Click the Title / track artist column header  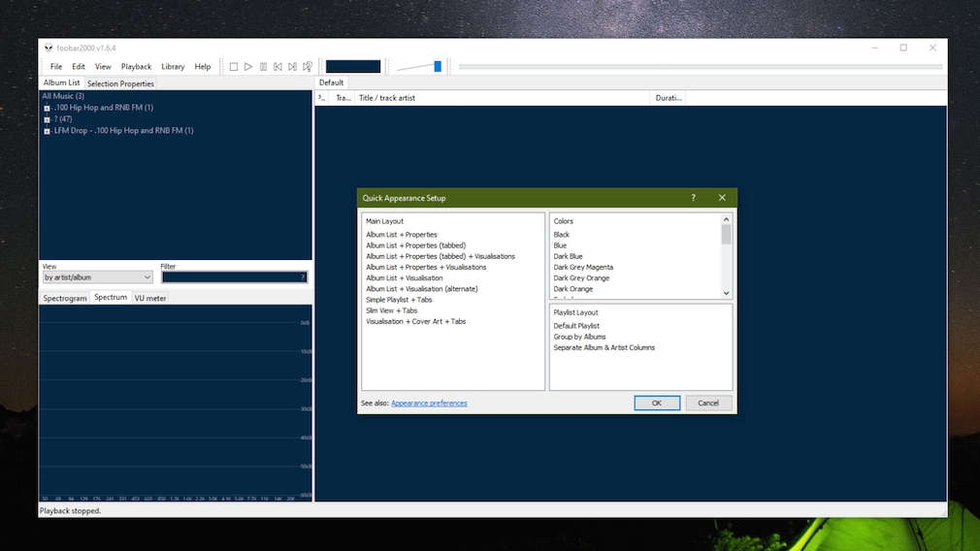[x=503, y=98]
